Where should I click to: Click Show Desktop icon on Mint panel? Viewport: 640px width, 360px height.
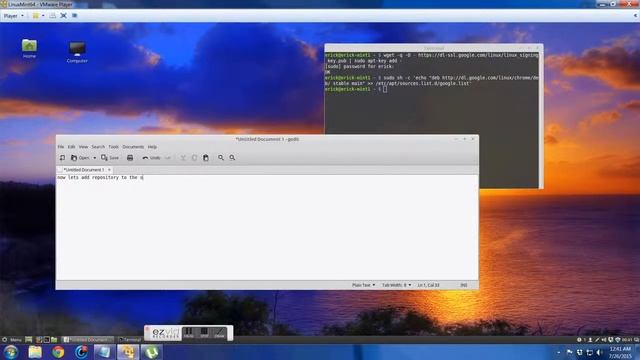pos(28,340)
